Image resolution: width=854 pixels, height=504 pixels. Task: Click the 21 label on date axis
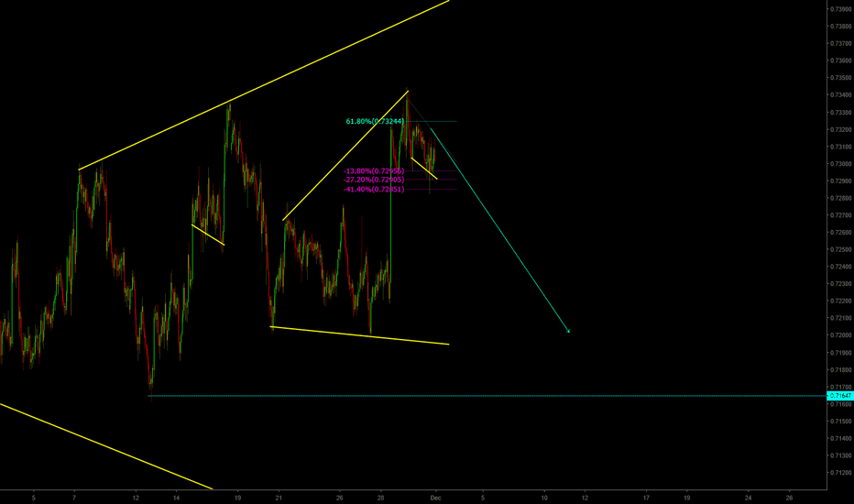pos(279,498)
